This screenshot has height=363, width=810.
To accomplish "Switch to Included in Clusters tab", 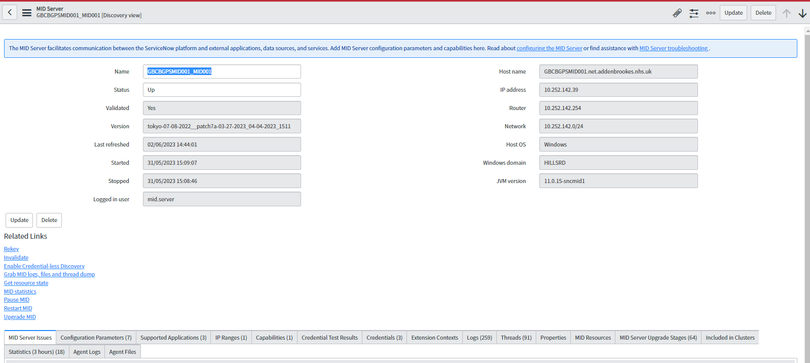I will (x=730, y=338).
